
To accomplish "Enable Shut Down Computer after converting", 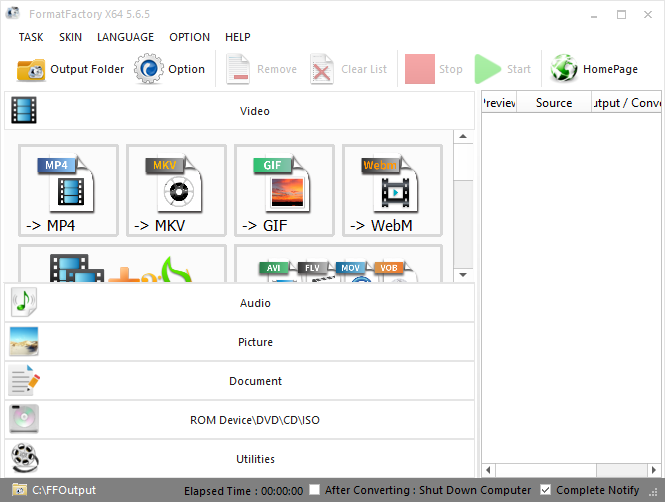I will click(314, 490).
